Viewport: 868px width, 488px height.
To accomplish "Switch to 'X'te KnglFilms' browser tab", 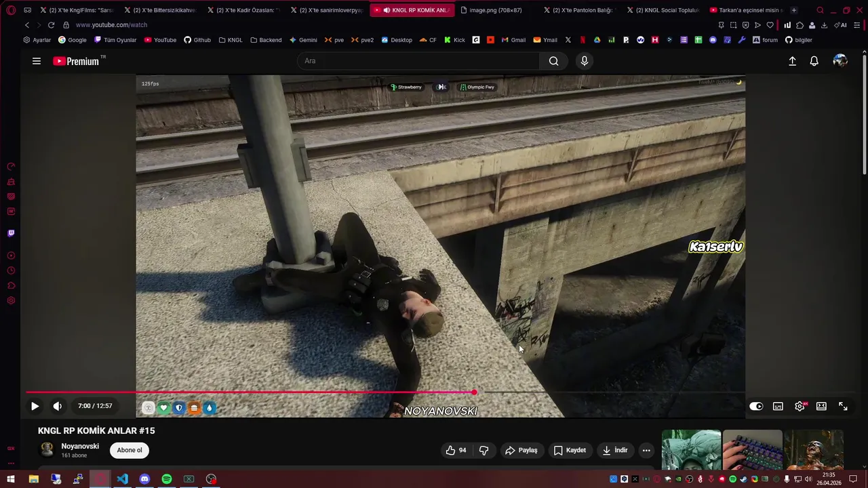I will [77, 10].
